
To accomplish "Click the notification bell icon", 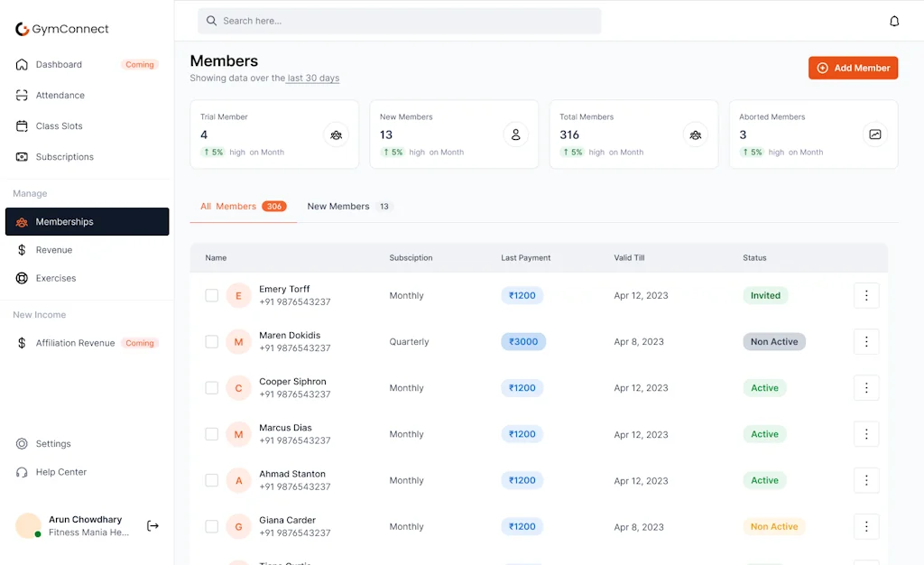I will (894, 21).
